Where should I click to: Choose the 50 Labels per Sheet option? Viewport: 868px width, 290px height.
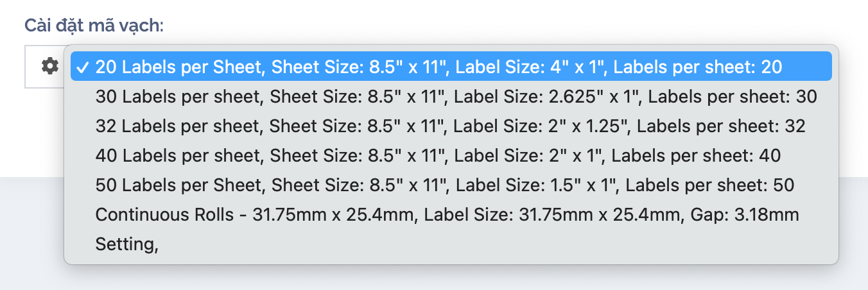(445, 185)
